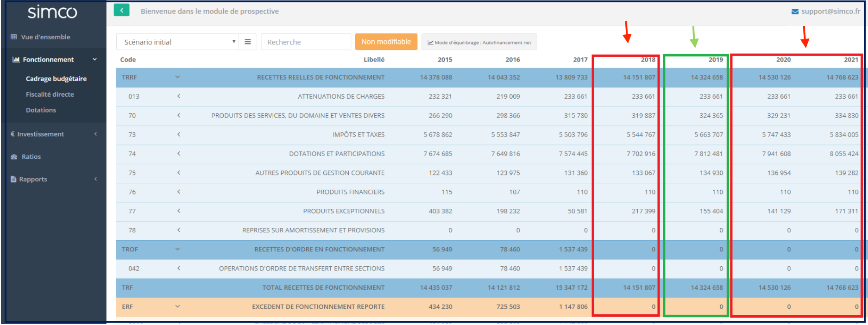Screen dimensions: 868x325
Task: Click the green back arrow button
Action: pyautogui.click(x=121, y=10)
